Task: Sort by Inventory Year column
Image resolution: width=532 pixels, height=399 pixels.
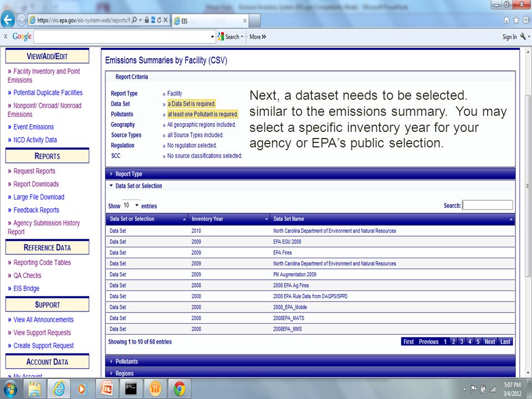Action: coord(229,219)
